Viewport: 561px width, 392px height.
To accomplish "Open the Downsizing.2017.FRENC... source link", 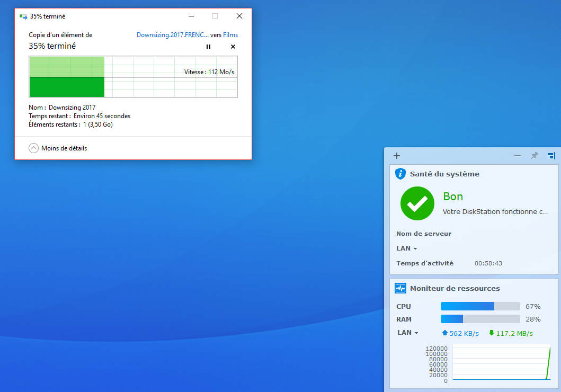I will click(172, 35).
